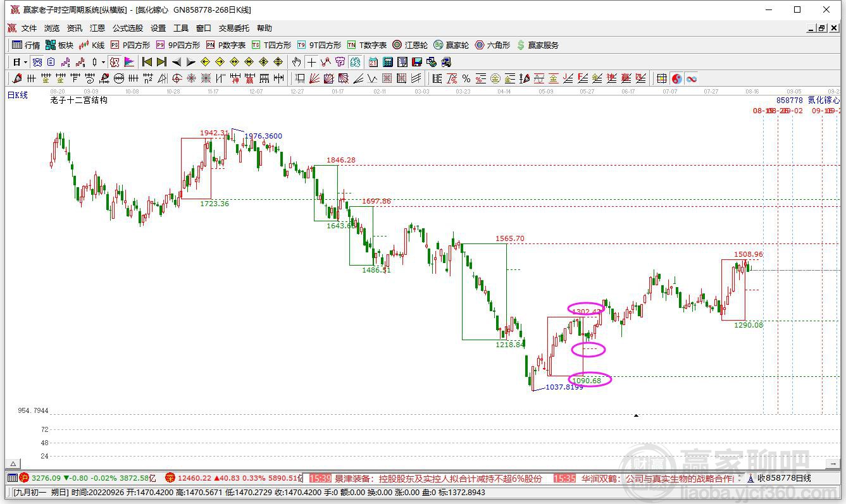This screenshot has height=504, width=846.
Task: Open the 9T四方形 tool
Action: 320,45
